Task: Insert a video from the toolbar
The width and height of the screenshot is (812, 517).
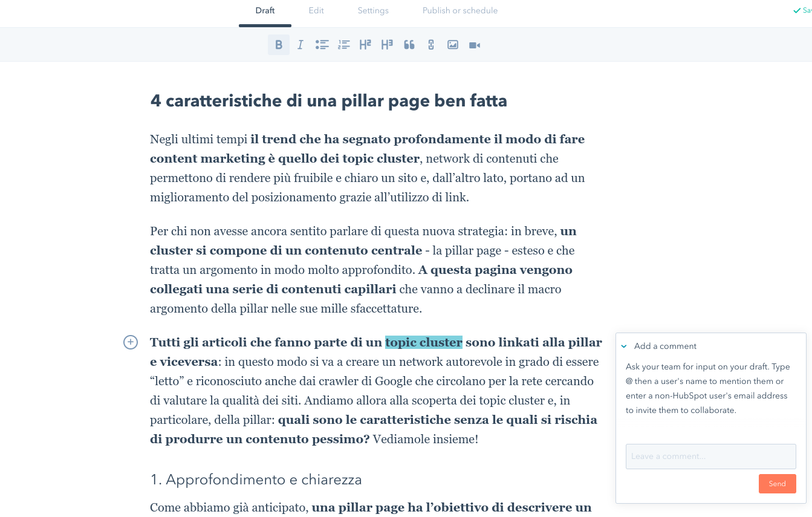Action: [475, 45]
